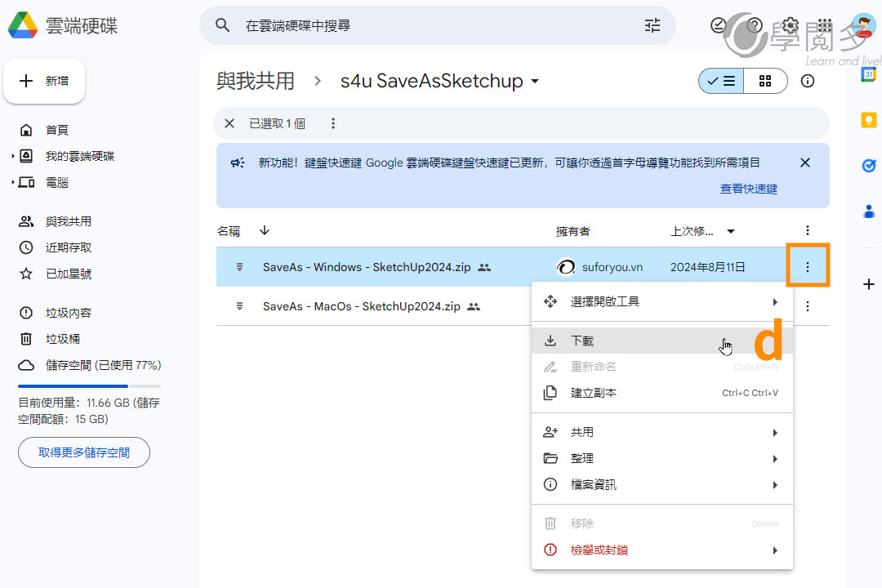
Task: Show details info panel icon
Action: (808, 81)
